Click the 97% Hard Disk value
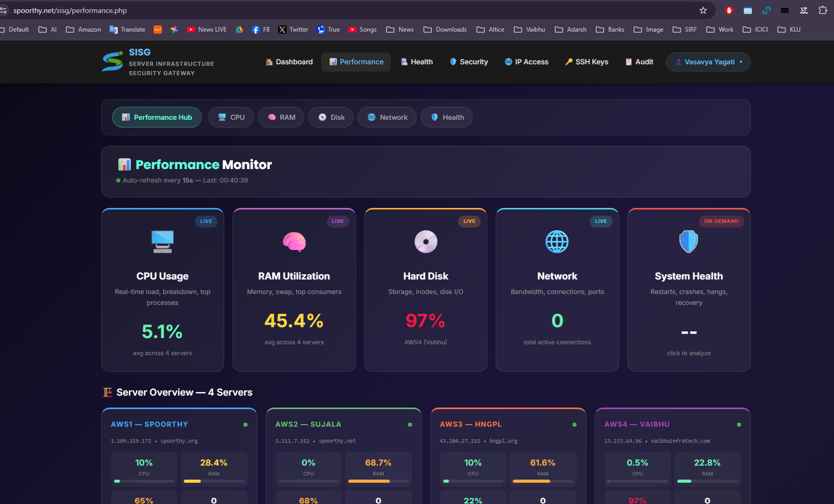 pyautogui.click(x=426, y=320)
